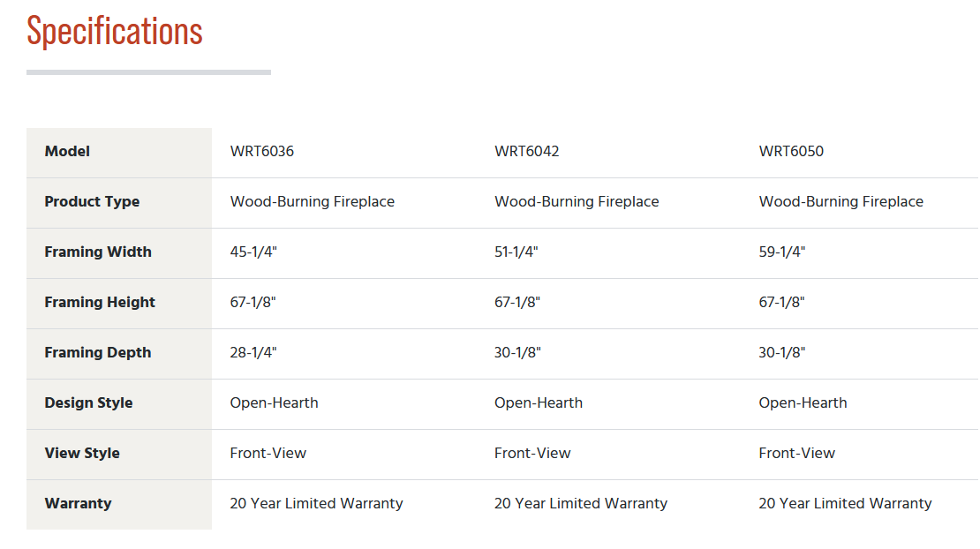This screenshot has height=549, width=980.
Task: Select WRT6050's Wood-Burning Fireplace product type
Action: coord(841,201)
